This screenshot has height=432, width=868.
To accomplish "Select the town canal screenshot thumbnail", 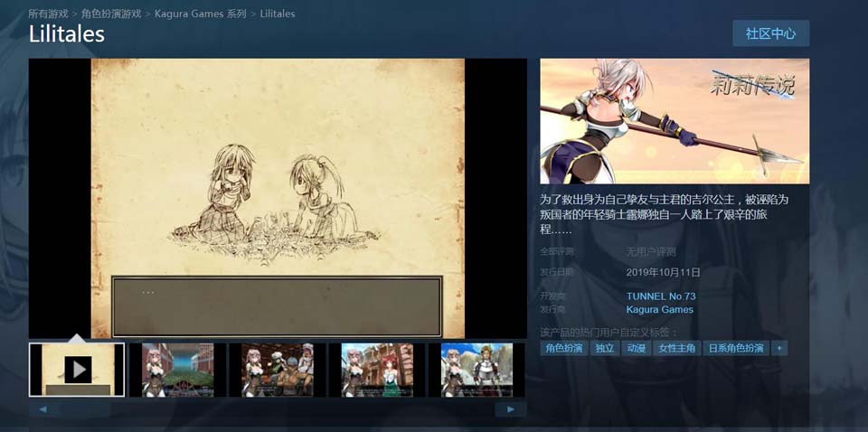I will 177,370.
